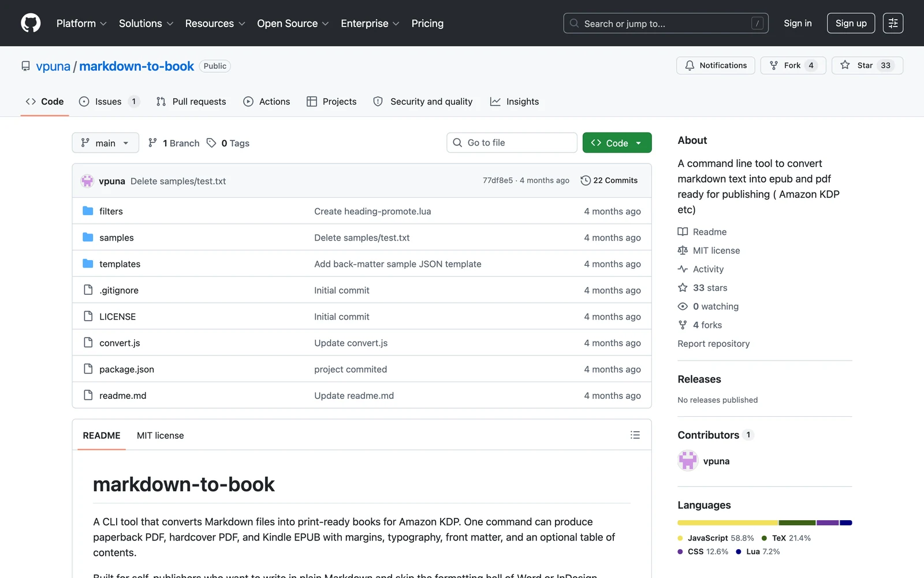Screen dimensions: 924x578
Task: Open markdown-to-book repository link
Action: click(136, 66)
